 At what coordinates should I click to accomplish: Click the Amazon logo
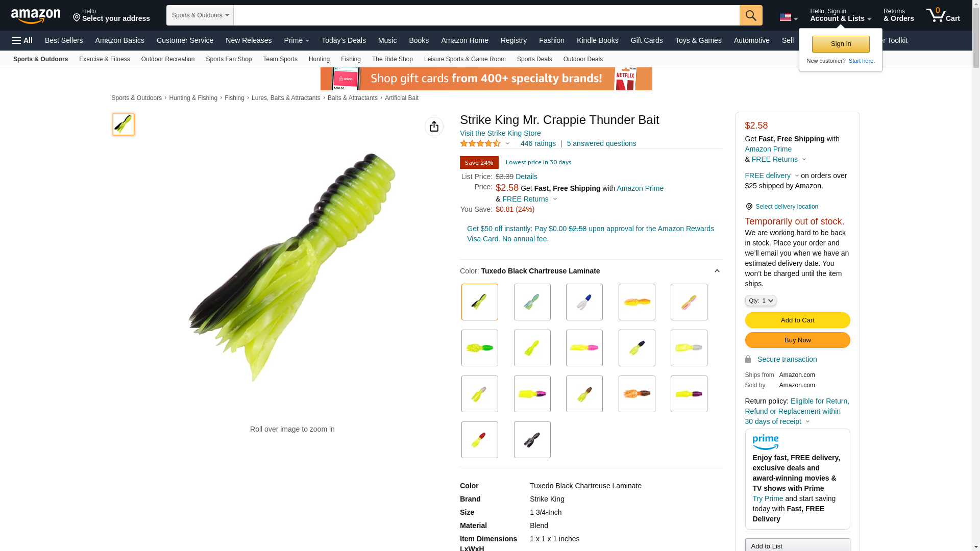(x=36, y=16)
